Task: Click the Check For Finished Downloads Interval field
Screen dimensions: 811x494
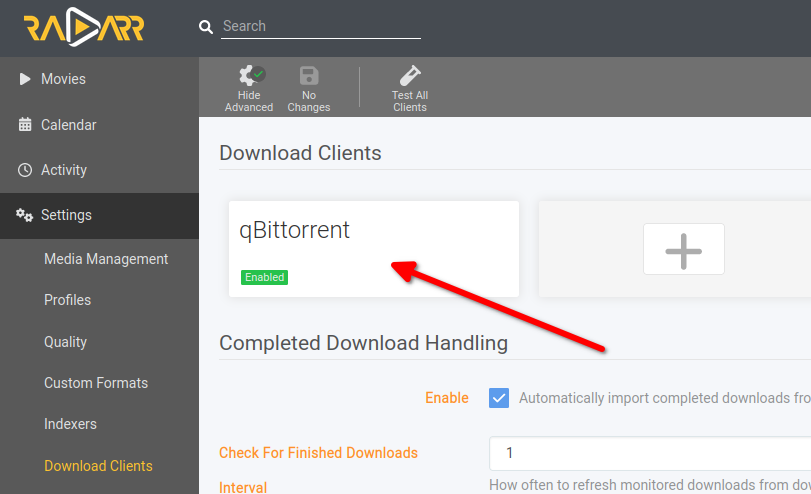Action: tap(650, 453)
